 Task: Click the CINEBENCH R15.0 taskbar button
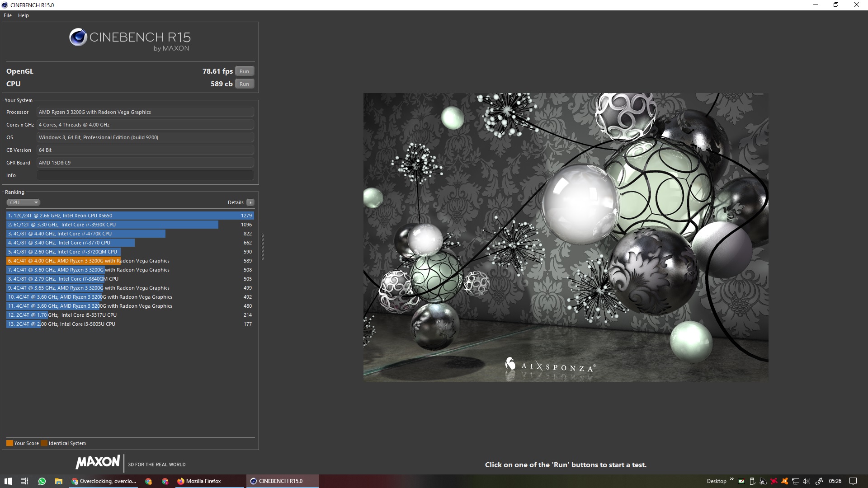283,481
